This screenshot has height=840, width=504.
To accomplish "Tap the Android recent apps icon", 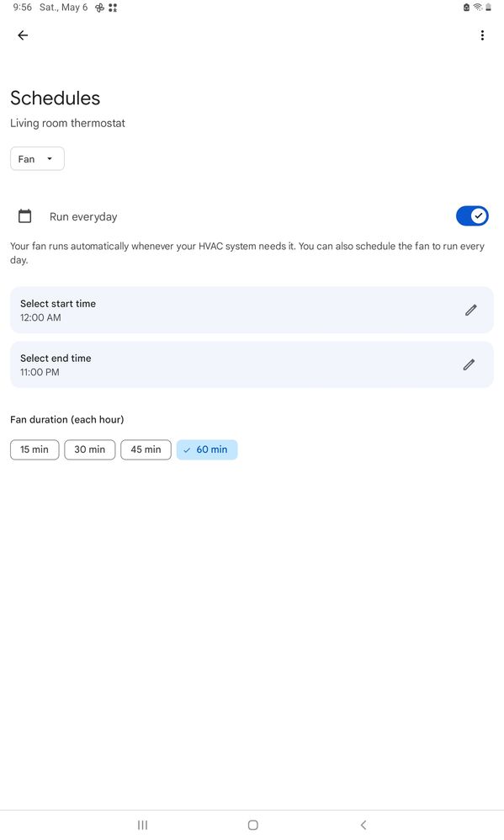I will pyautogui.click(x=142, y=825).
